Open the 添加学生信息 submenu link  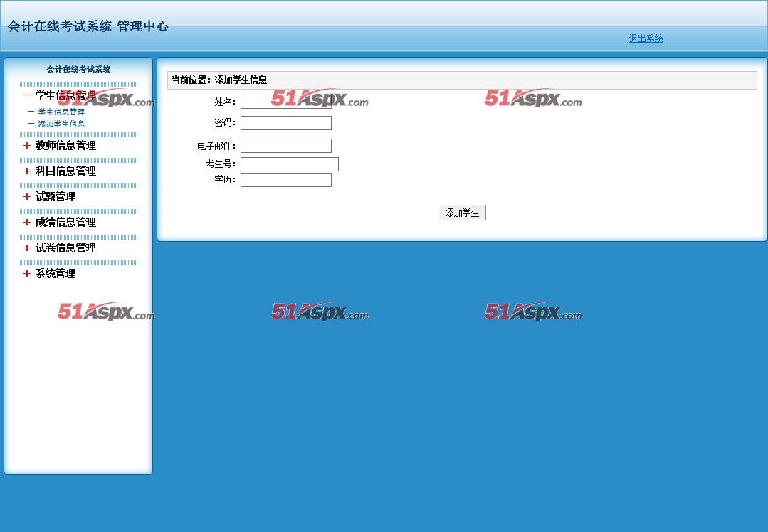click(61, 124)
